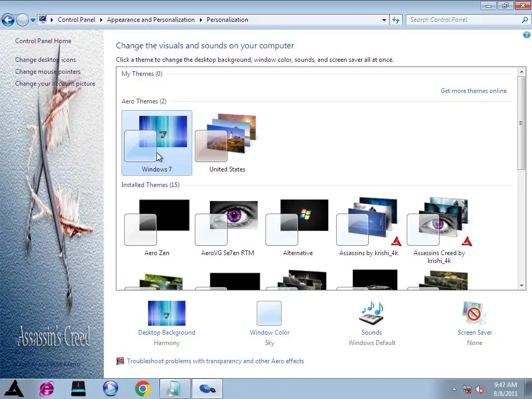The image size is (532, 399).
Task: Click the troubleshoot Aero effects icon
Action: coord(120,361)
